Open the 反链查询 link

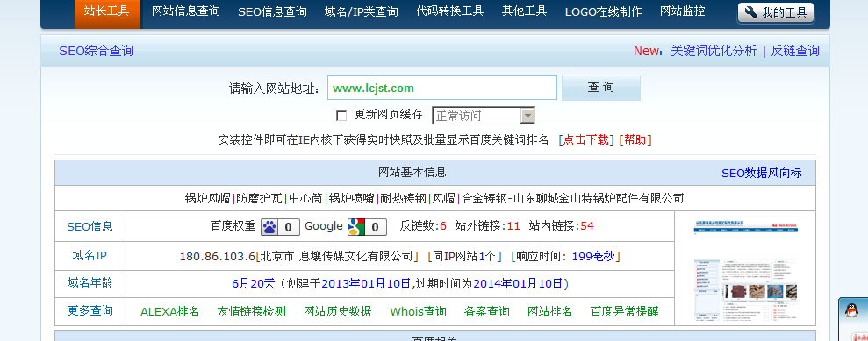pos(795,51)
